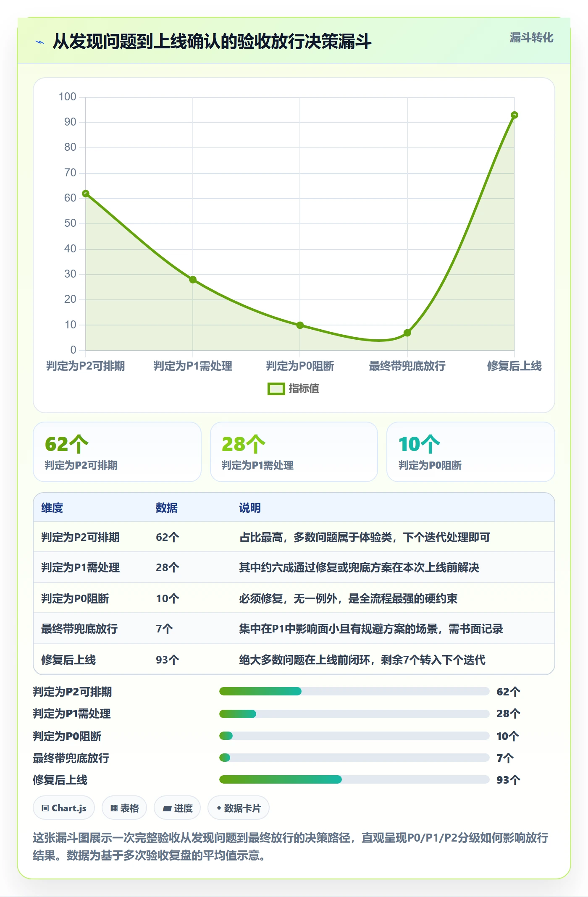Viewport: 588px width, 897px height.
Task: Click the 判定为P2可排期 progress bar
Action: coord(354,691)
